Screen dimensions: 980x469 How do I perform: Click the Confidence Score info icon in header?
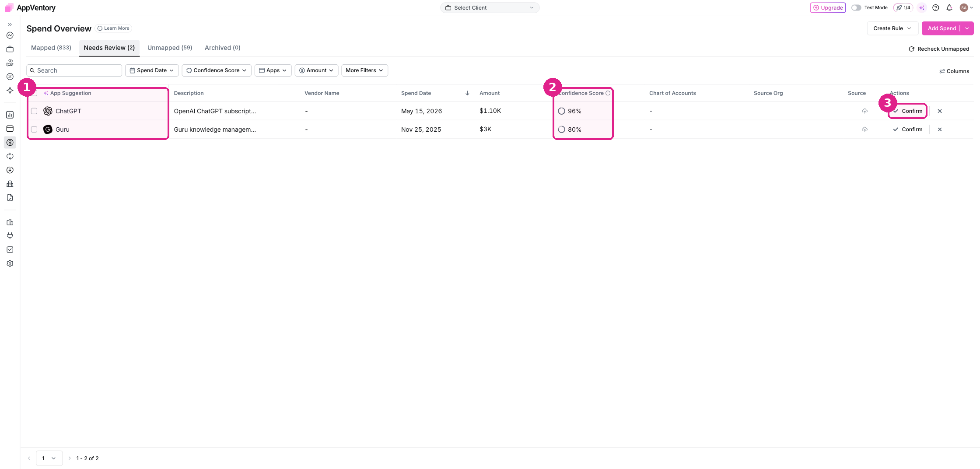[x=608, y=93]
